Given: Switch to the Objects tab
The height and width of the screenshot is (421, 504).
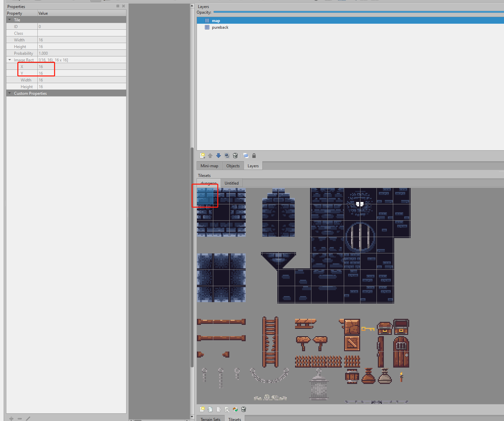Looking at the screenshot, I should click(x=233, y=166).
